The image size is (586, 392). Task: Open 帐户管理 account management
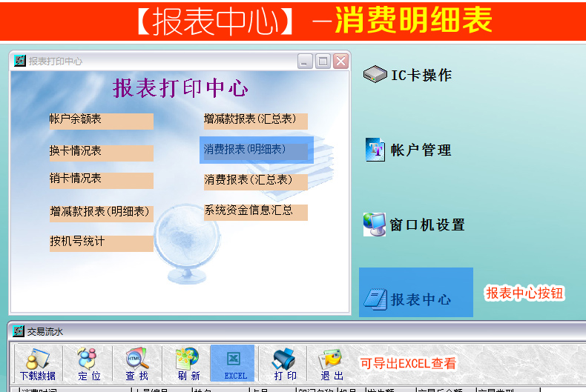(409, 150)
